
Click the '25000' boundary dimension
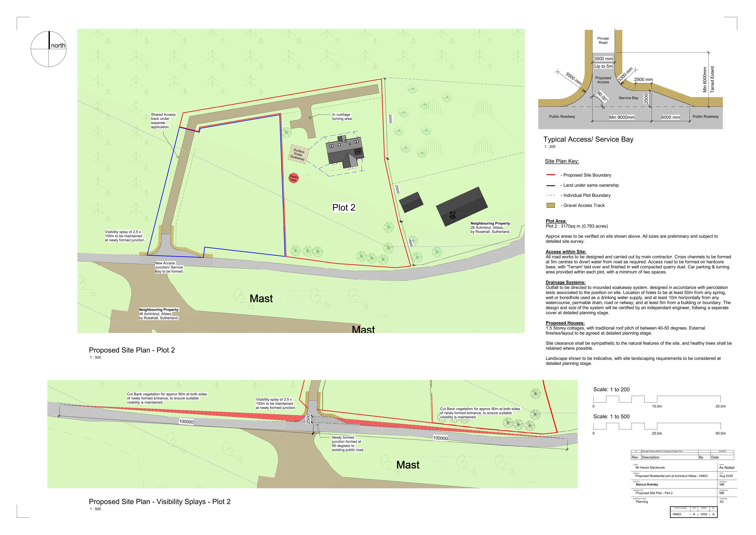point(397,189)
